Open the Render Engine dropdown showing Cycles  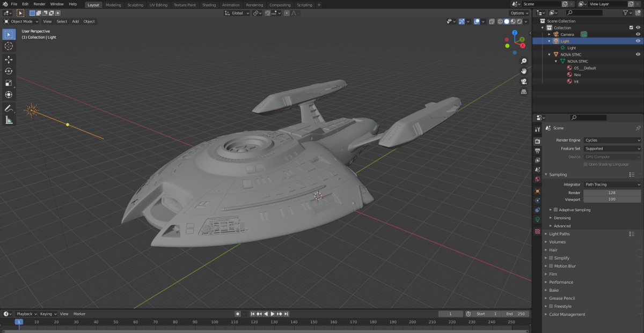pyautogui.click(x=612, y=140)
